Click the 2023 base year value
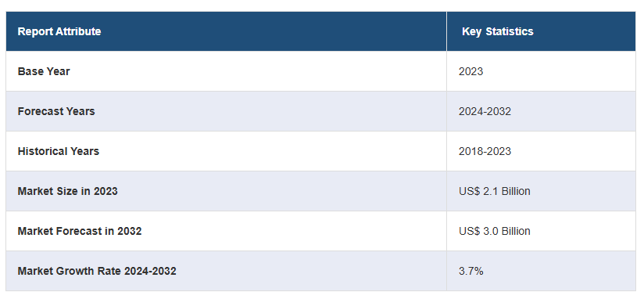Viewport: 644px width, 292px height. tap(470, 71)
